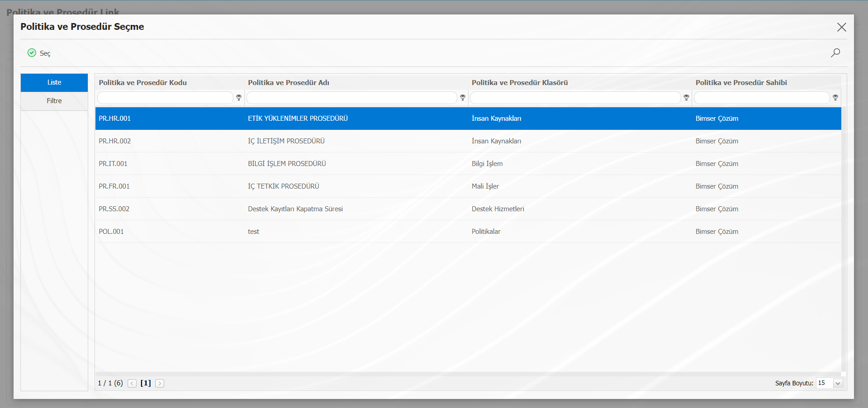This screenshot has width=868, height=408.
Task: Focus the Sahibi filter input field
Action: click(x=762, y=98)
